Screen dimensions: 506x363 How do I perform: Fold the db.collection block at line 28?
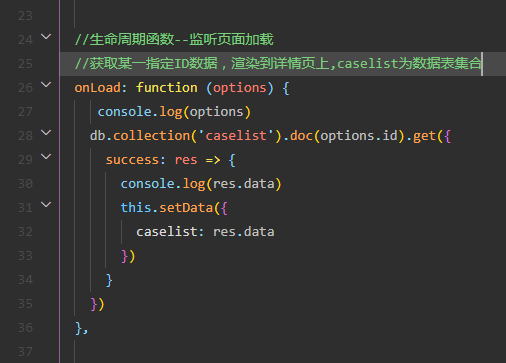click(46, 133)
